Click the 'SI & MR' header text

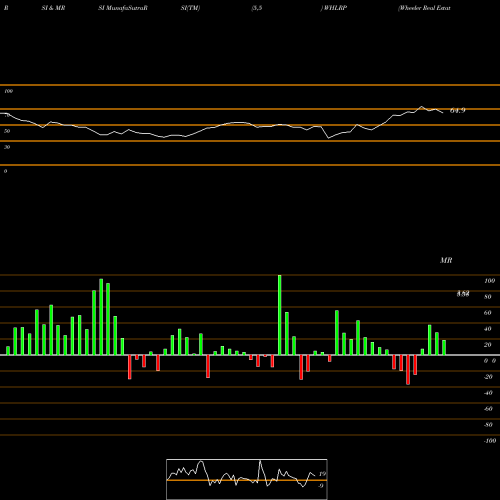53,8
